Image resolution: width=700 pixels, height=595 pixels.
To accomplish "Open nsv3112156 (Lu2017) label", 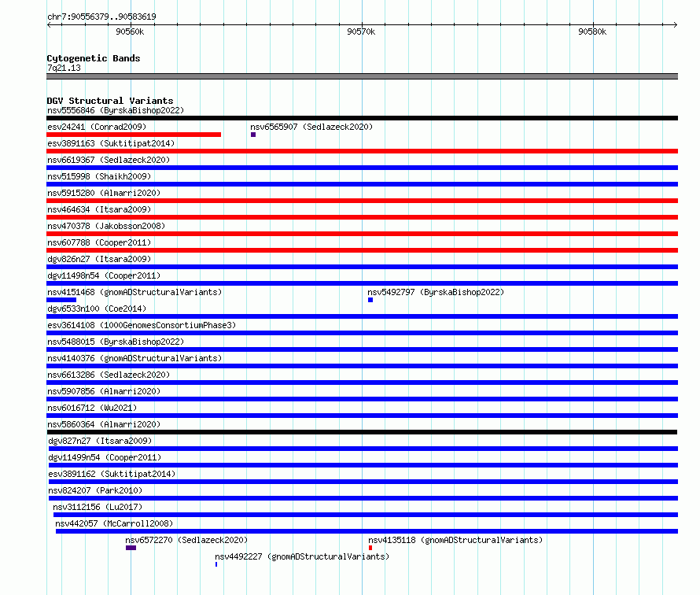I will pos(98,507).
